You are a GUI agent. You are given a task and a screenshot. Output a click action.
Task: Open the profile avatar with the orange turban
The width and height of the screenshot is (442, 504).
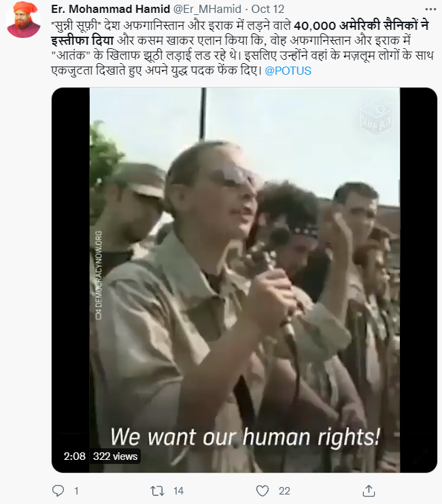tap(23, 20)
